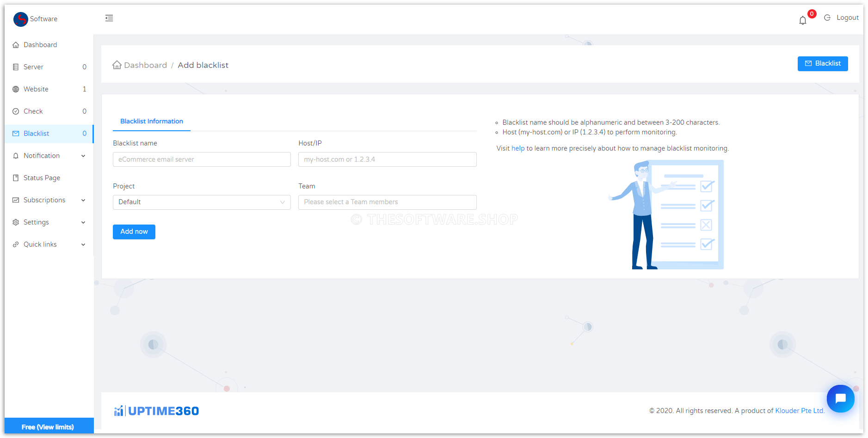Click the Website globe icon
This screenshot has width=868, height=438.
click(x=16, y=89)
